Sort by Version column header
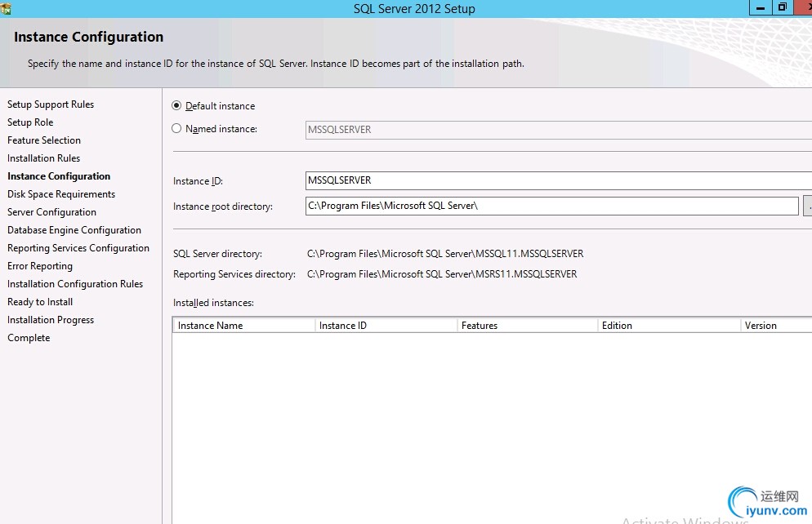The height and width of the screenshot is (524, 812). tap(776, 326)
